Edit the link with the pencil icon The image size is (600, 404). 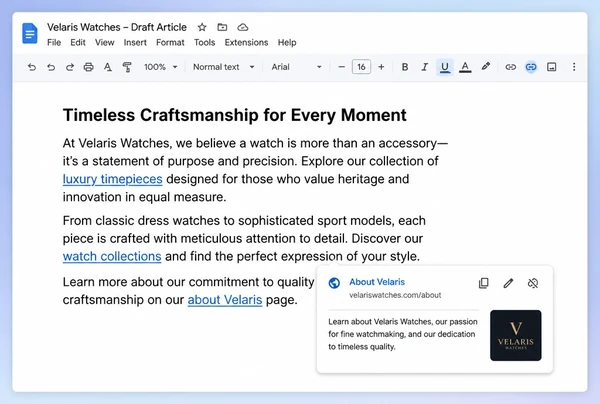tap(508, 283)
